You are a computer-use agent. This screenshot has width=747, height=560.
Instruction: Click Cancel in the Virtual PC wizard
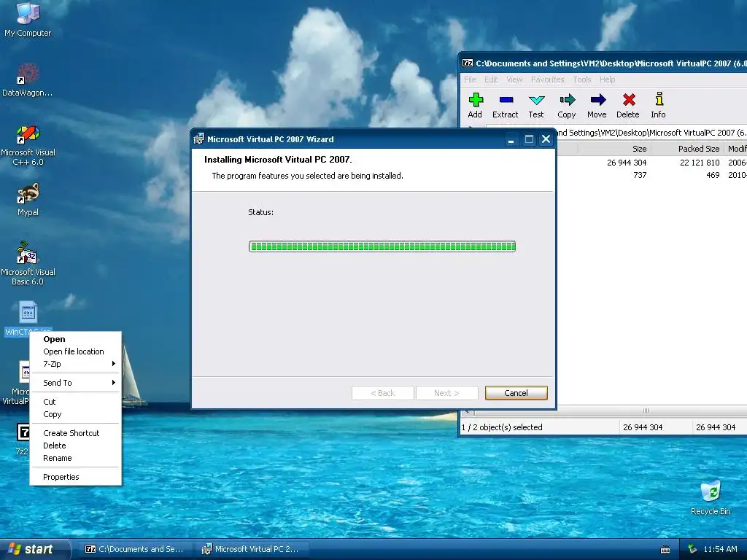click(516, 393)
